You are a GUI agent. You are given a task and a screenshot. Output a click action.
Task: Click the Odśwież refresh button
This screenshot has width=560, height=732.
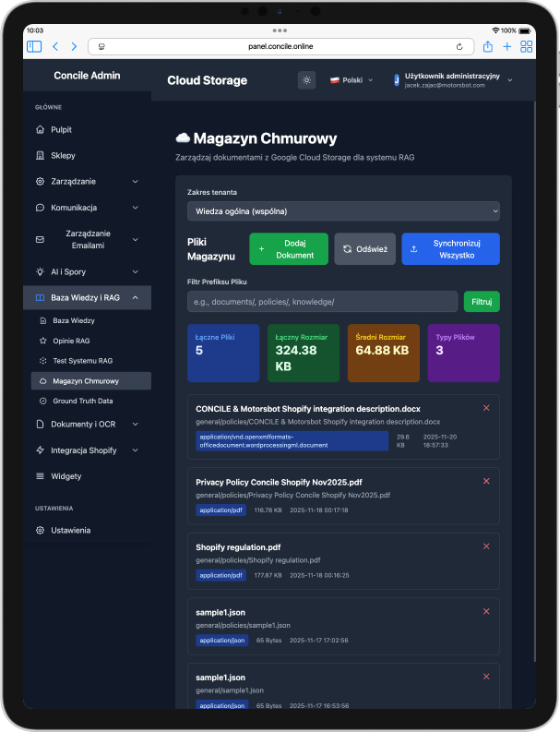(x=364, y=249)
